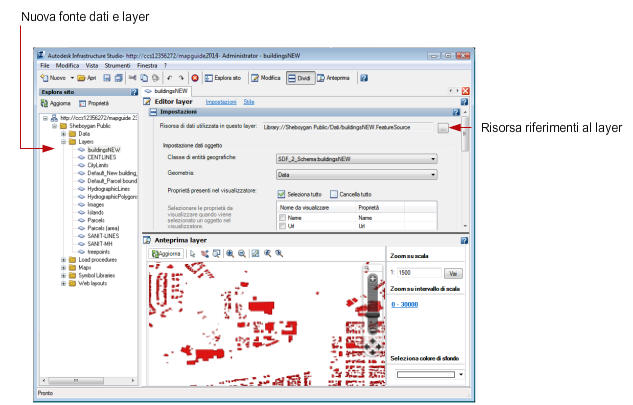Click the Redo arrow icon
633x405 pixels.
tap(181, 78)
